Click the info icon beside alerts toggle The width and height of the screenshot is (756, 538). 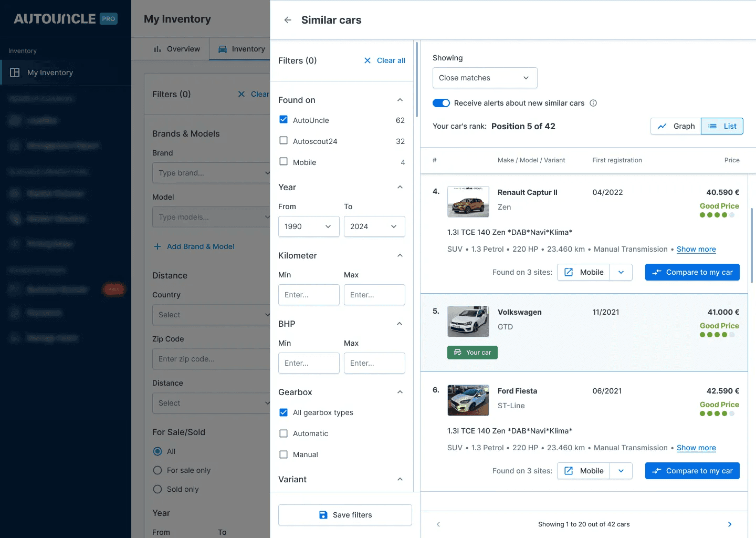pos(593,103)
